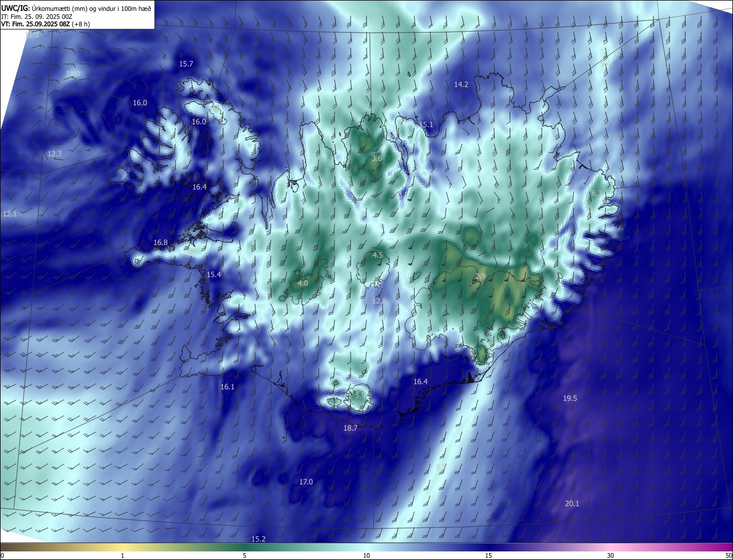Screen dimensions: 733x560
Task: Click the 17.0 map value
Action: click(306, 482)
